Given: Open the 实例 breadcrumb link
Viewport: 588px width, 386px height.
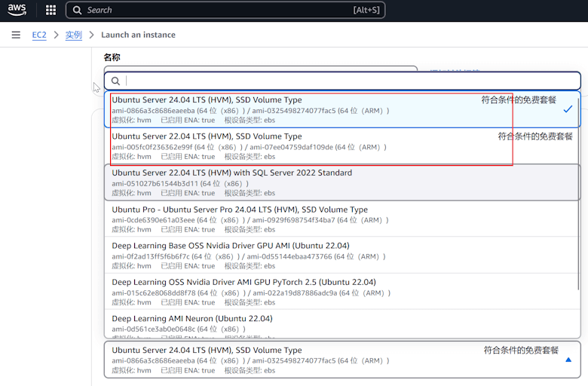Looking at the screenshot, I should (x=73, y=35).
